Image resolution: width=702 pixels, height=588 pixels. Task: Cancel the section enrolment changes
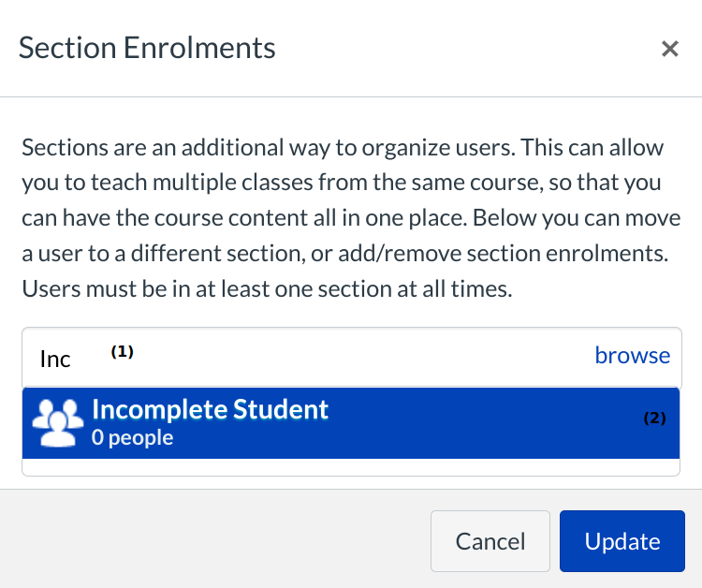[x=490, y=541]
